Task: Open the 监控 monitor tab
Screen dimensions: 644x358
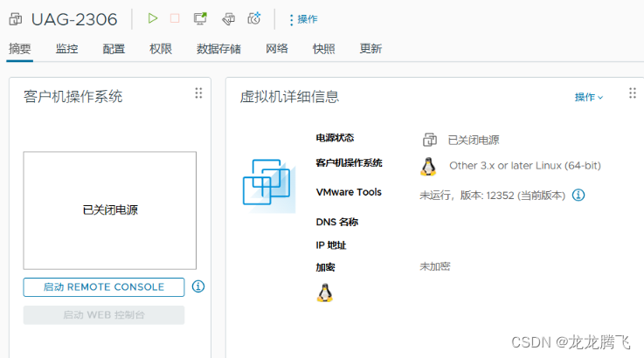Action: (66, 49)
